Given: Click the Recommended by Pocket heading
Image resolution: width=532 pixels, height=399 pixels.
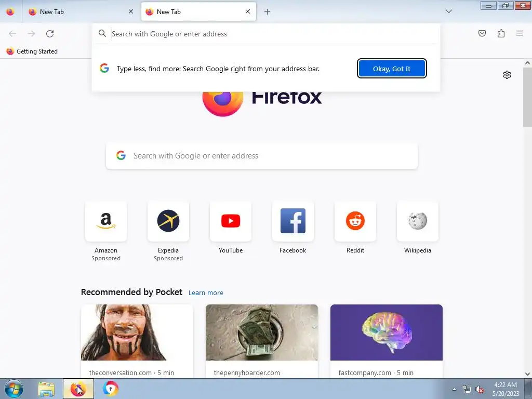Looking at the screenshot, I should click(x=131, y=292).
